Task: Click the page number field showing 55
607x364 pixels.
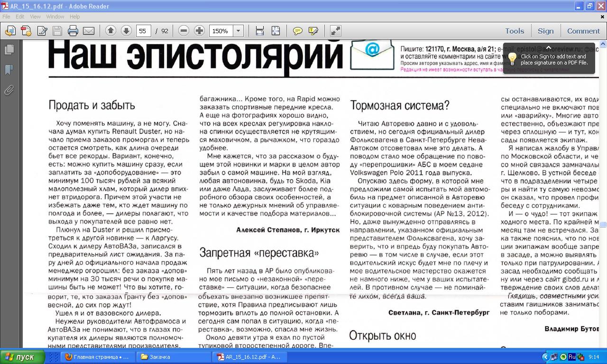Action: 143,31
